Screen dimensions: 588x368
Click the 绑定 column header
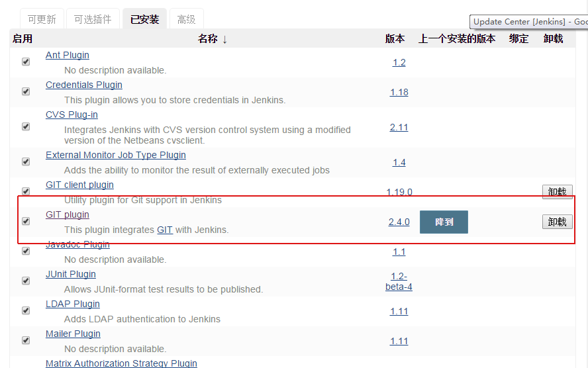(x=518, y=38)
